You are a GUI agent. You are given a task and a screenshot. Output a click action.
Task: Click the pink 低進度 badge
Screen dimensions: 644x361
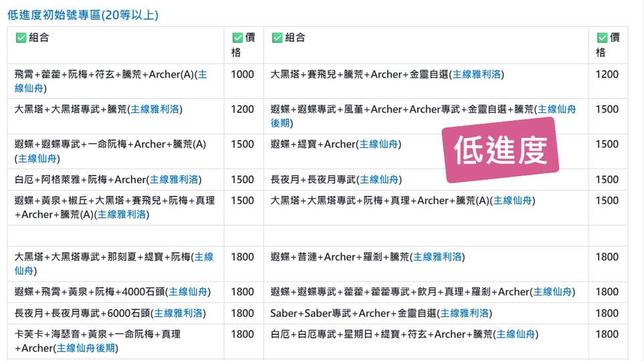pyautogui.click(x=501, y=150)
